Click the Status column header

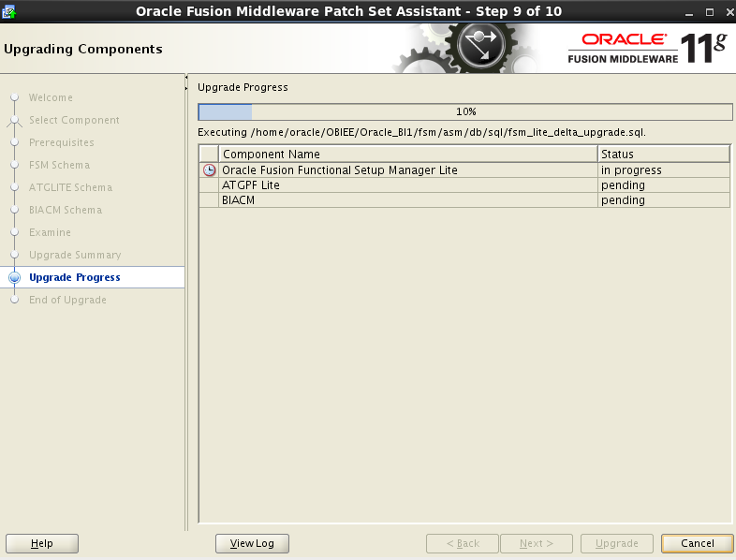pos(664,154)
